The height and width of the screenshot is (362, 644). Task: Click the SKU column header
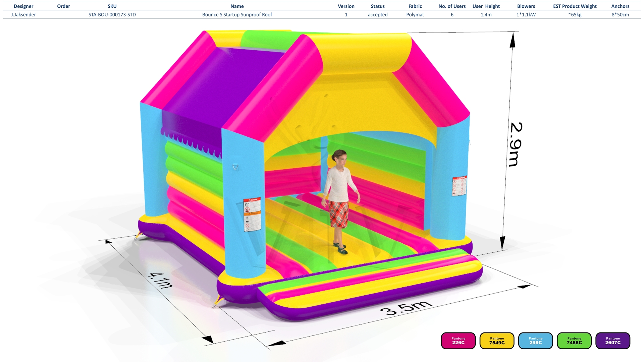click(112, 6)
